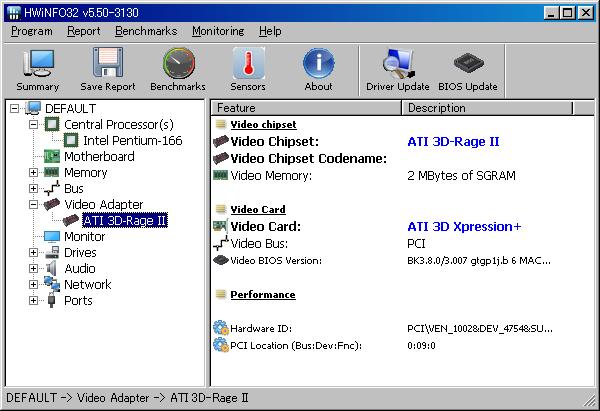The image size is (600, 411).
Task: Click the Audio speaker icon in tree
Action: tap(52, 268)
